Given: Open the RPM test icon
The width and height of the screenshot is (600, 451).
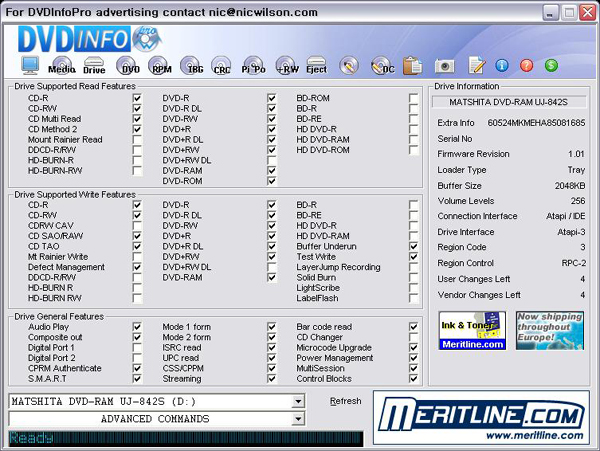Looking at the screenshot, I should (x=159, y=65).
